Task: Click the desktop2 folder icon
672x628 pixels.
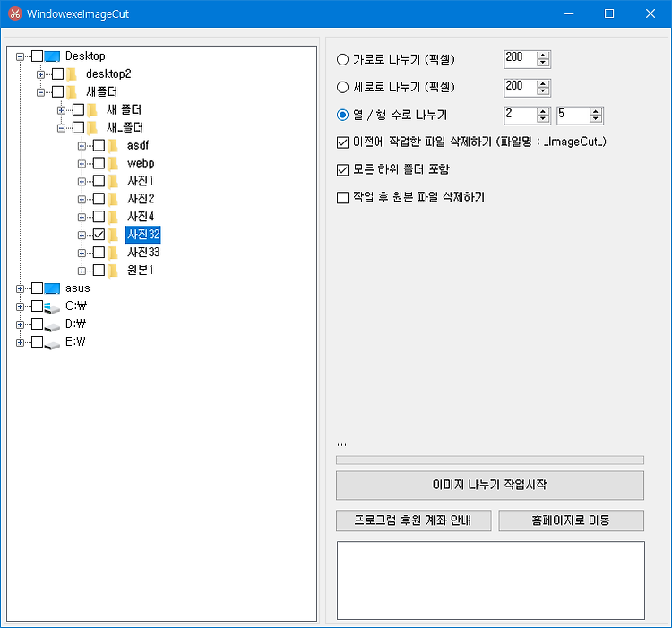Action: [72, 74]
